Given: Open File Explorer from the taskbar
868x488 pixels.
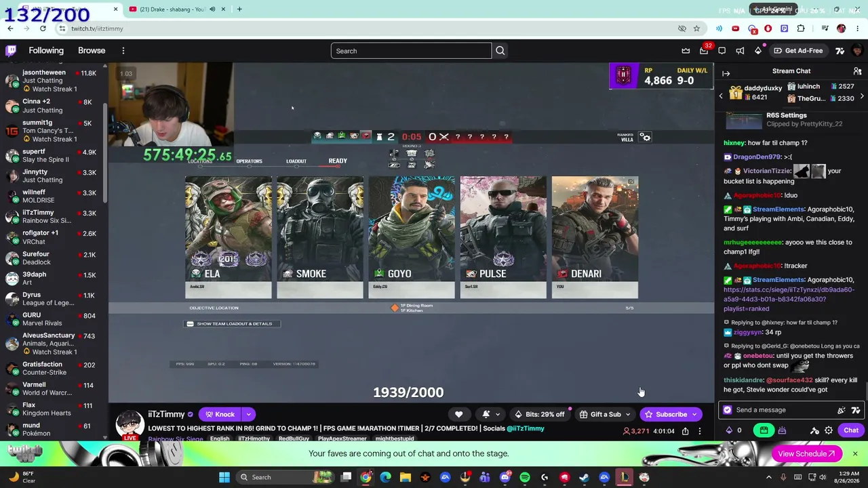Looking at the screenshot, I should point(406,477).
